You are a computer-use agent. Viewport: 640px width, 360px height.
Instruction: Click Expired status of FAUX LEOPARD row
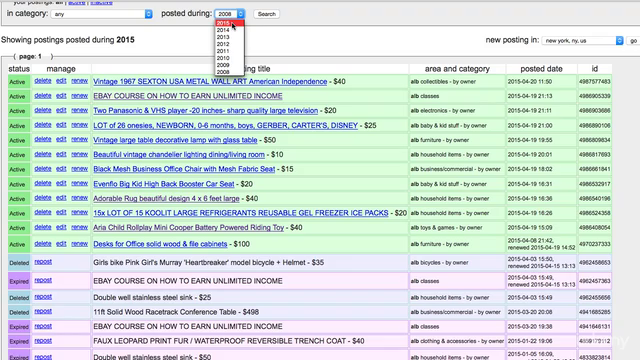pyautogui.click(x=19, y=341)
